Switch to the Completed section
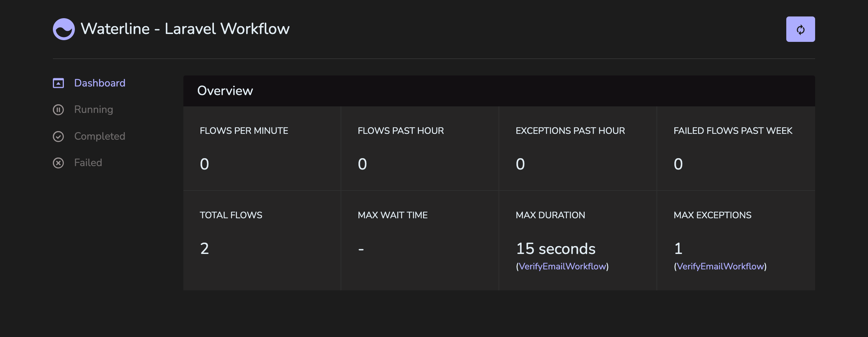 click(99, 136)
